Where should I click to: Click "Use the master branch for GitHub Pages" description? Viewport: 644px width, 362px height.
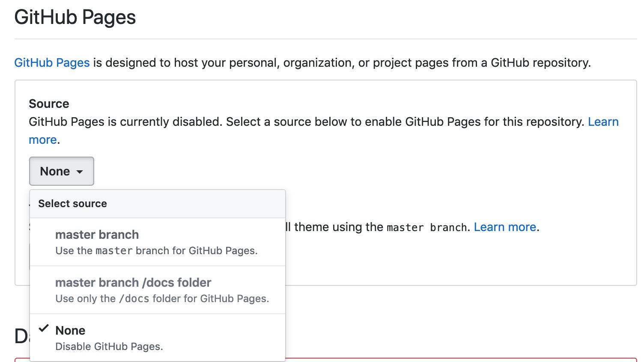tap(156, 251)
